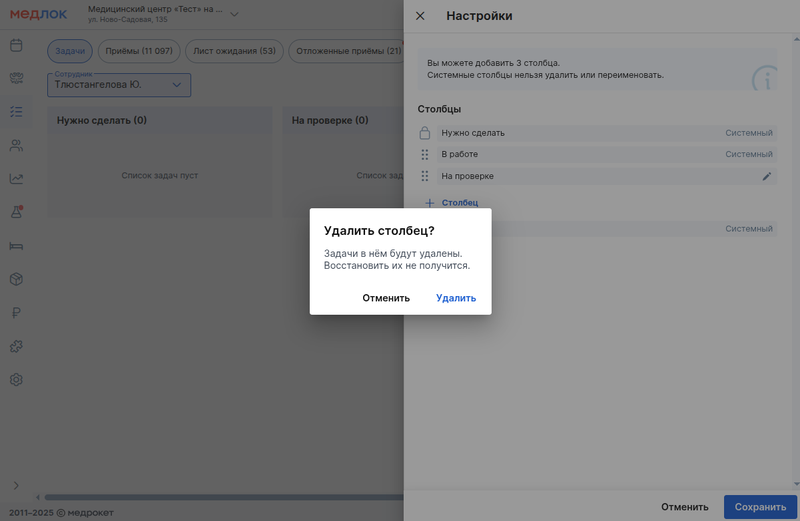The height and width of the screenshot is (521, 800).
Task: Click the settings panel scroll-down arrow
Action: pyautogui.click(x=796, y=484)
